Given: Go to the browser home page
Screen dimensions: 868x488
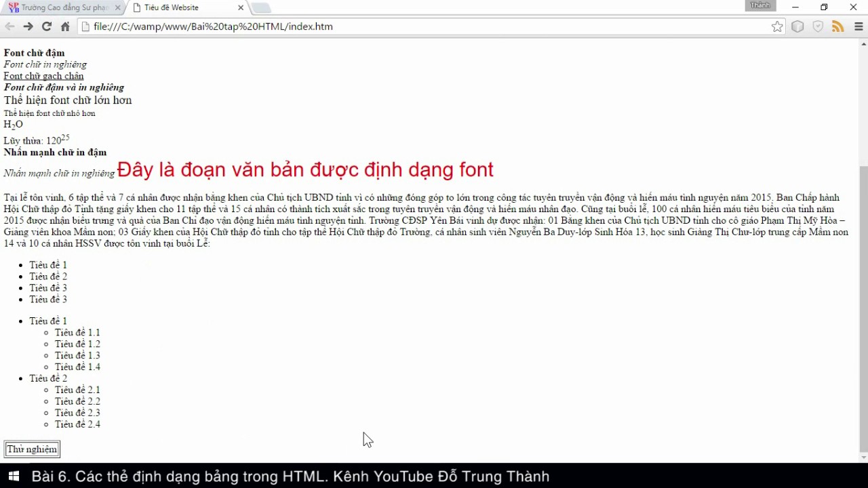Looking at the screenshot, I should tap(65, 26).
